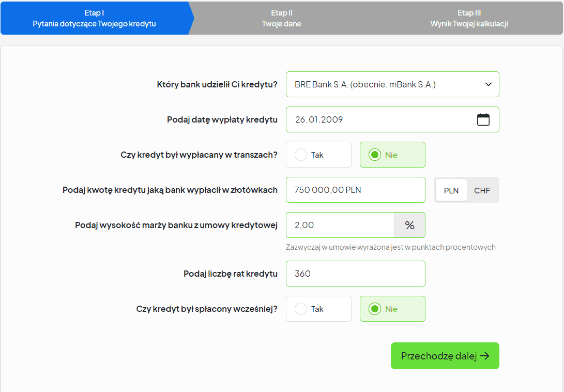Click the 'Podaj kwotę kredytu' label
The width and height of the screenshot is (564, 392).
(x=170, y=190)
